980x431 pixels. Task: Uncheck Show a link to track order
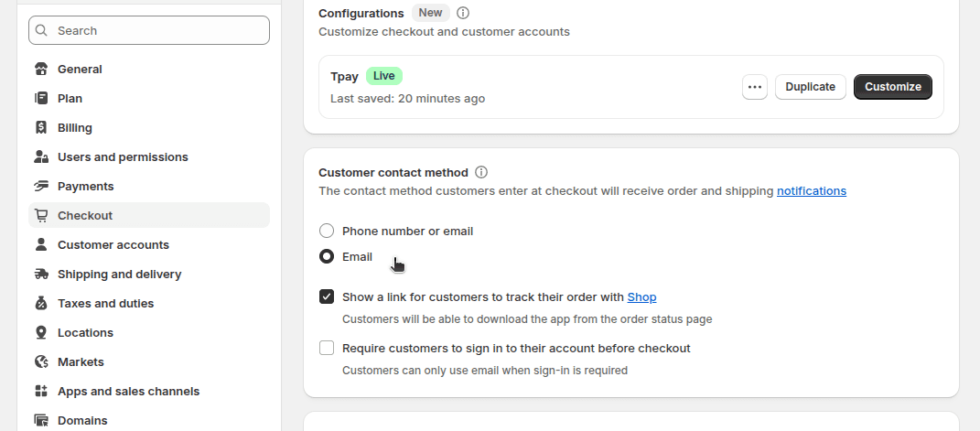[327, 296]
